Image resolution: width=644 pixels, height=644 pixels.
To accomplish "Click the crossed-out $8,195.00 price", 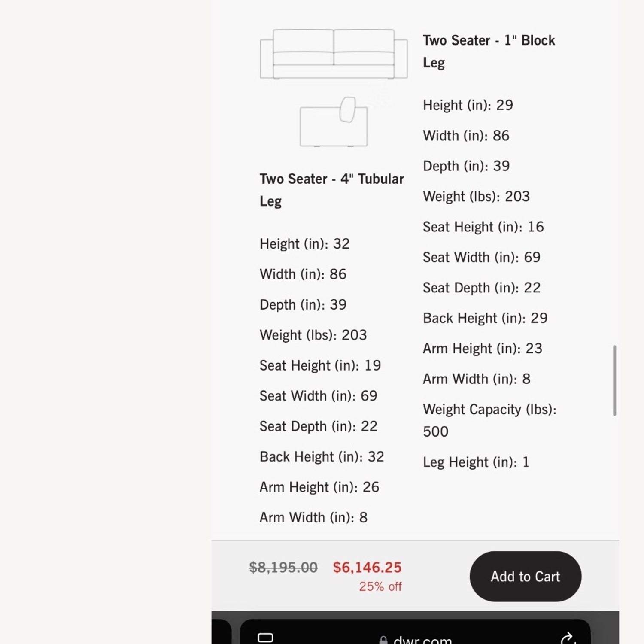I will tap(283, 568).
